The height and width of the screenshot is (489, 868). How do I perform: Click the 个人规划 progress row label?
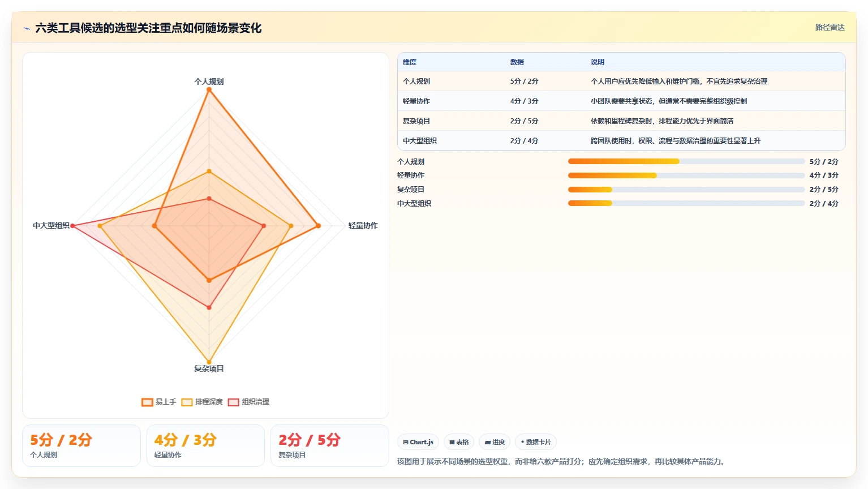[411, 161]
